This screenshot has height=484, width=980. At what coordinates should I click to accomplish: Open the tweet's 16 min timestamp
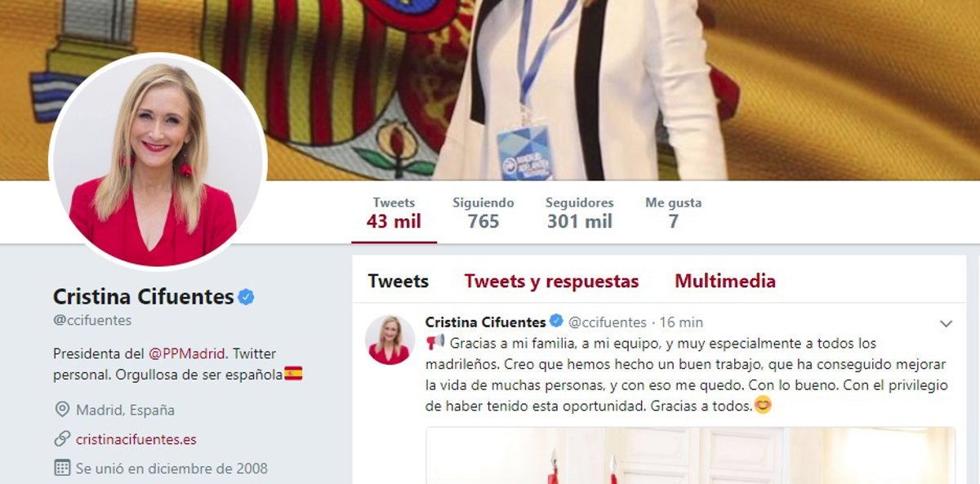(681, 322)
